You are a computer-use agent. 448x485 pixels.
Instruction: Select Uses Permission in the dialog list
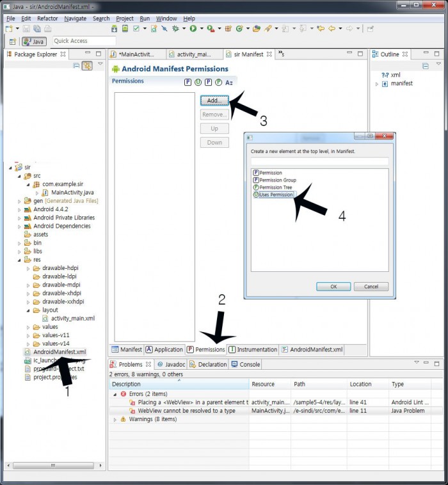pyautogui.click(x=276, y=195)
